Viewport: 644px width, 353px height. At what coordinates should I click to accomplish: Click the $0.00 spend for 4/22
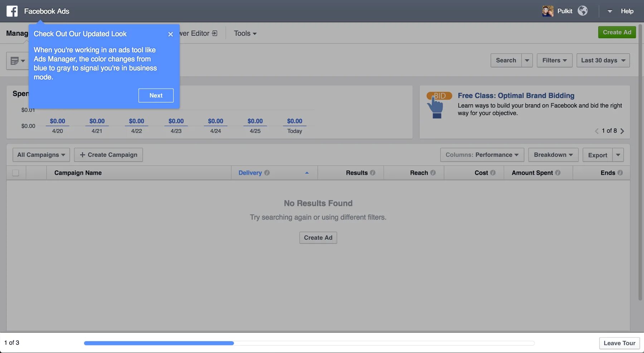(x=137, y=121)
